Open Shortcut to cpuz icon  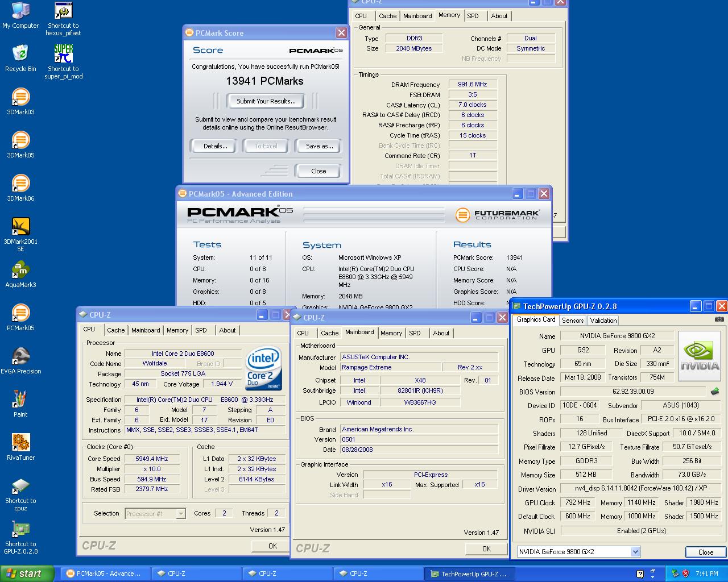pyautogui.click(x=20, y=494)
